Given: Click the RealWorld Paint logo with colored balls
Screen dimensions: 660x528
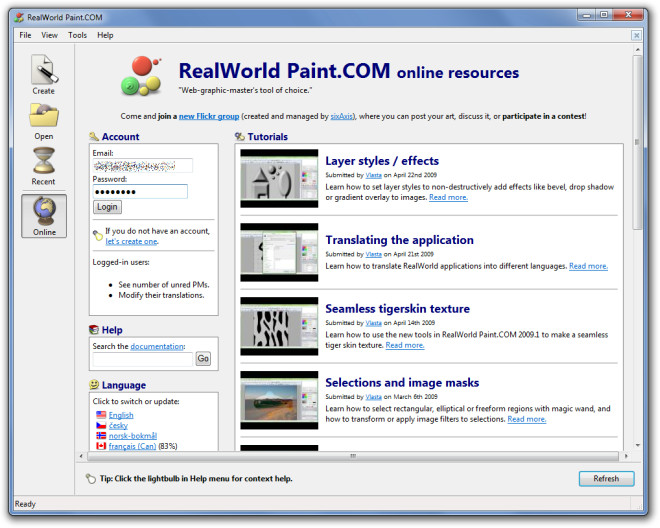Looking at the screenshot, I should tap(141, 76).
